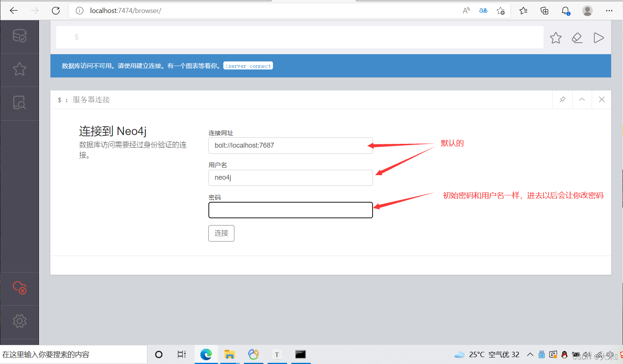Image resolution: width=623 pixels, height=364 pixels.
Task: Click the 连接 connect button
Action: pos(221,233)
